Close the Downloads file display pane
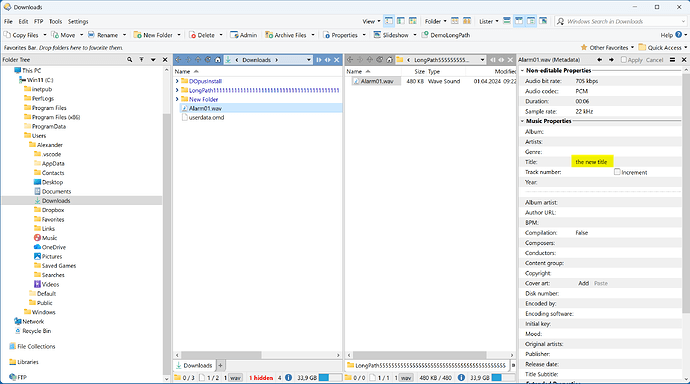The image size is (690, 384). (337, 60)
